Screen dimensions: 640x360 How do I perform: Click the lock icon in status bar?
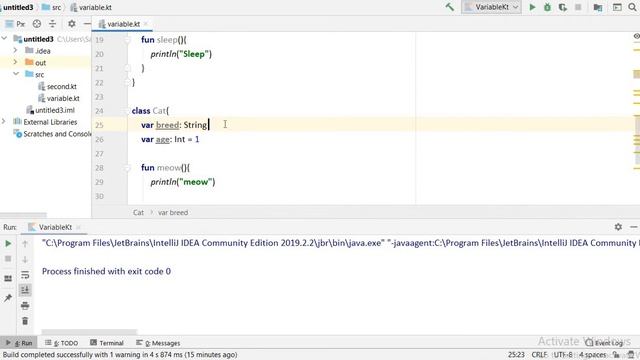click(x=616, y=355)
